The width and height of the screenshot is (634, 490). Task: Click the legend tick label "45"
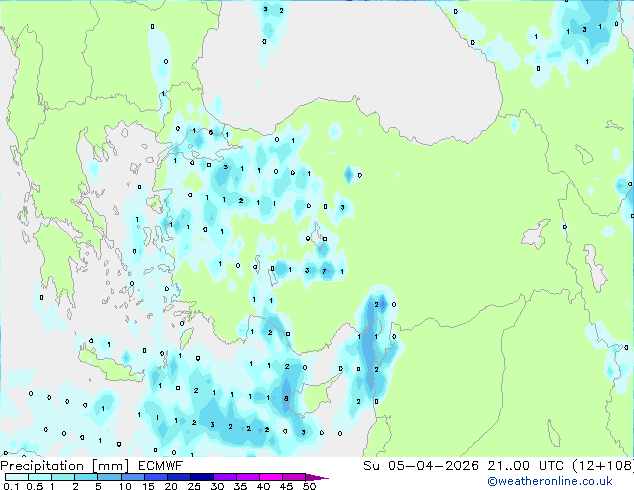286,486
